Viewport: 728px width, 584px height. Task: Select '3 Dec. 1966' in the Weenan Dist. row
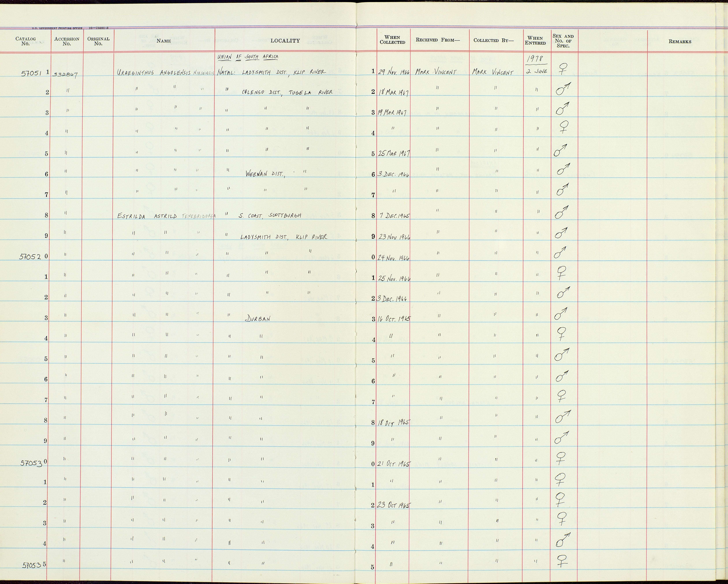pos(393,174)
